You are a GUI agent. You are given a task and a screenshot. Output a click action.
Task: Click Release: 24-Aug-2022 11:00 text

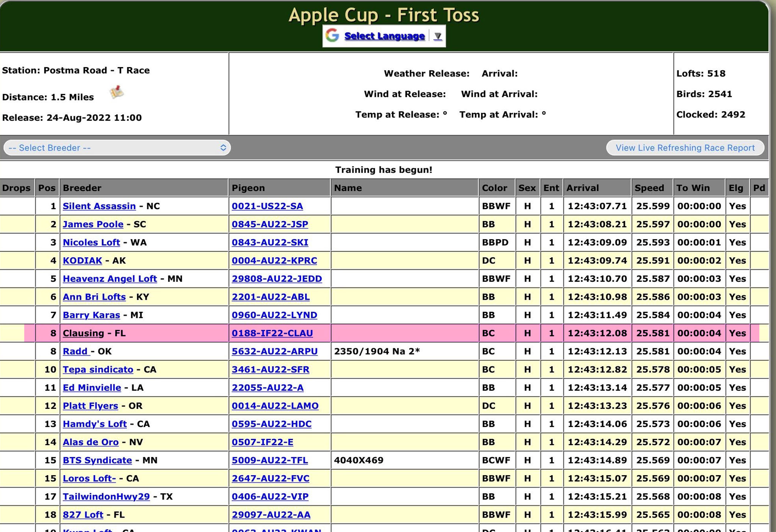point(72,118)
